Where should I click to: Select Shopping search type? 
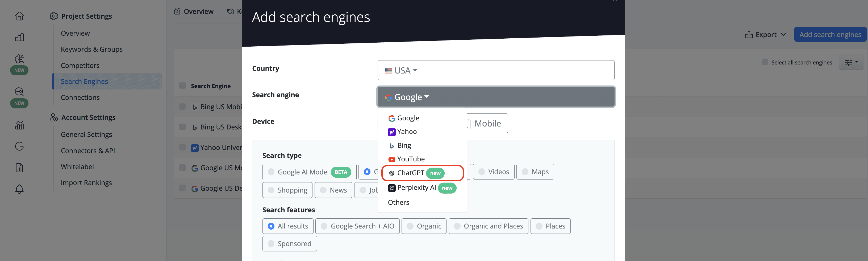pyautogui.click(x=287, y=190)
